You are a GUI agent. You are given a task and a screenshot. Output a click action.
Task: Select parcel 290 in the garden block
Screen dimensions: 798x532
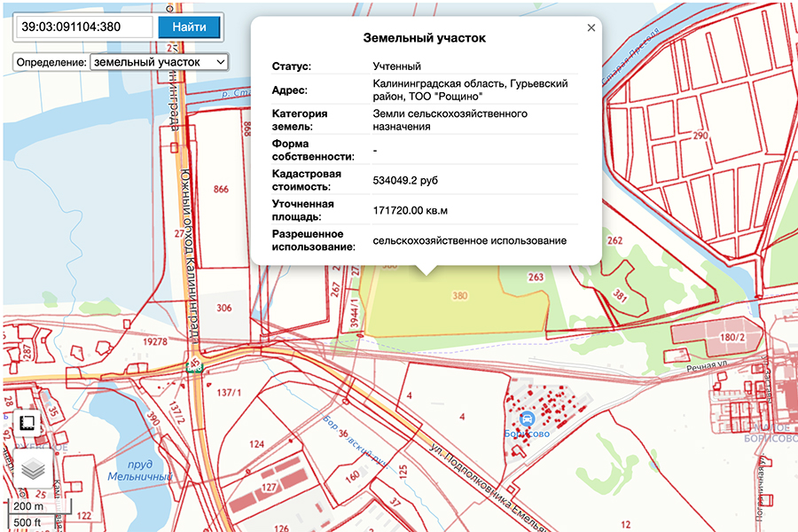click(700, 136)
